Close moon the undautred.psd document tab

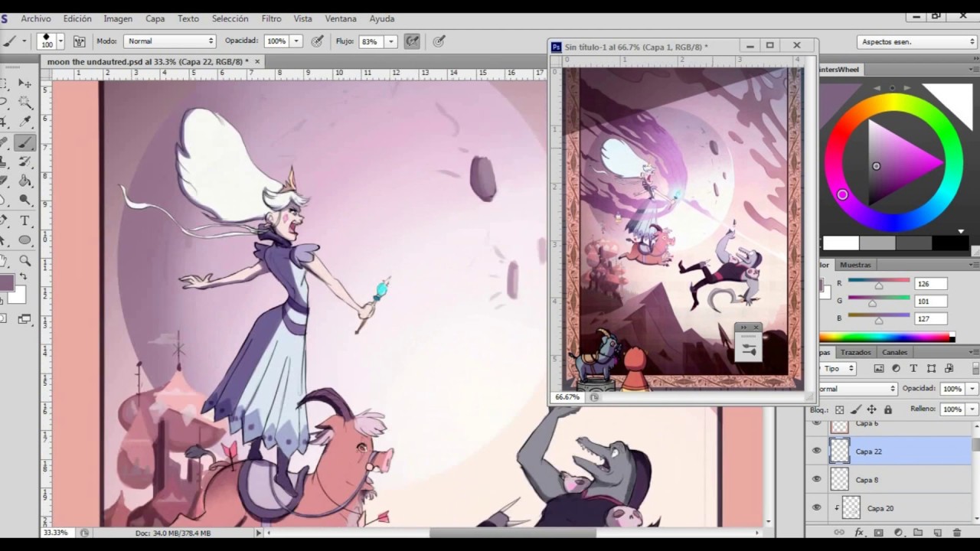click(x=257, y=61)
